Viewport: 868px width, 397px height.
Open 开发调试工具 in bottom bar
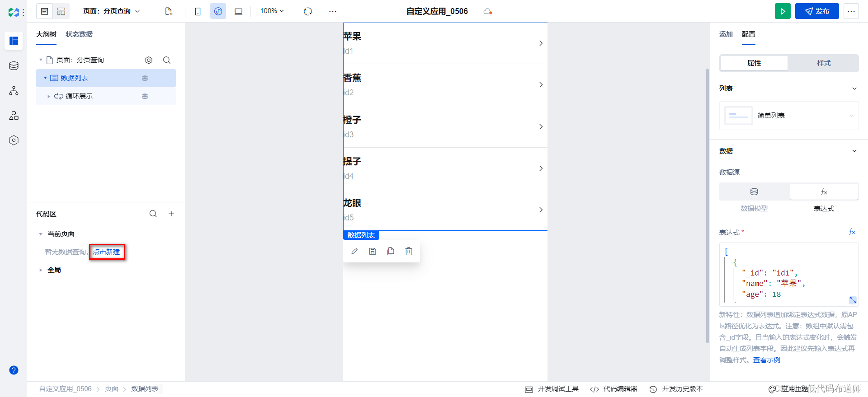552,389
